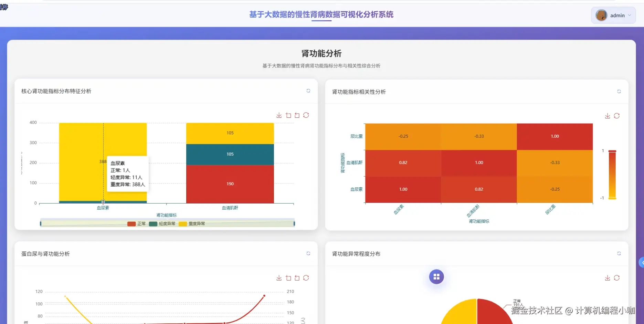Click the subtitle 基于大数据的慢性肾病肾功能指标分布与相关性综合分析

coord(321,66)
